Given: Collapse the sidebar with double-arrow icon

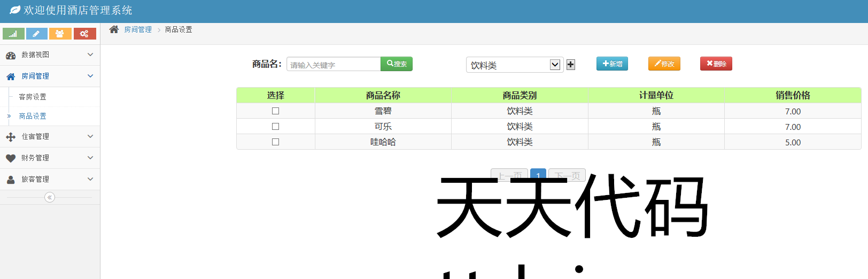Looking at the screenshot, I should pyautogui.click(x=50, y=197).
